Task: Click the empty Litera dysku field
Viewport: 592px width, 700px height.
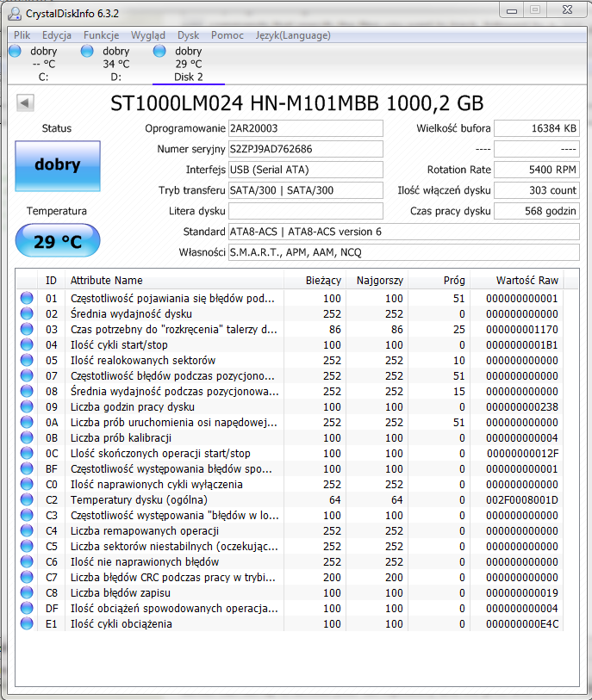Action: click(306, 211)
